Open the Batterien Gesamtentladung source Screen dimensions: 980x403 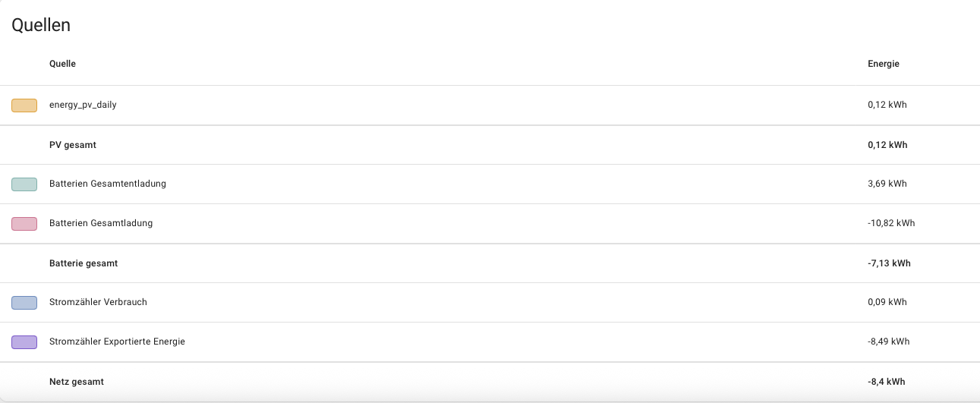pyautogui.click(x=107, y=184)
